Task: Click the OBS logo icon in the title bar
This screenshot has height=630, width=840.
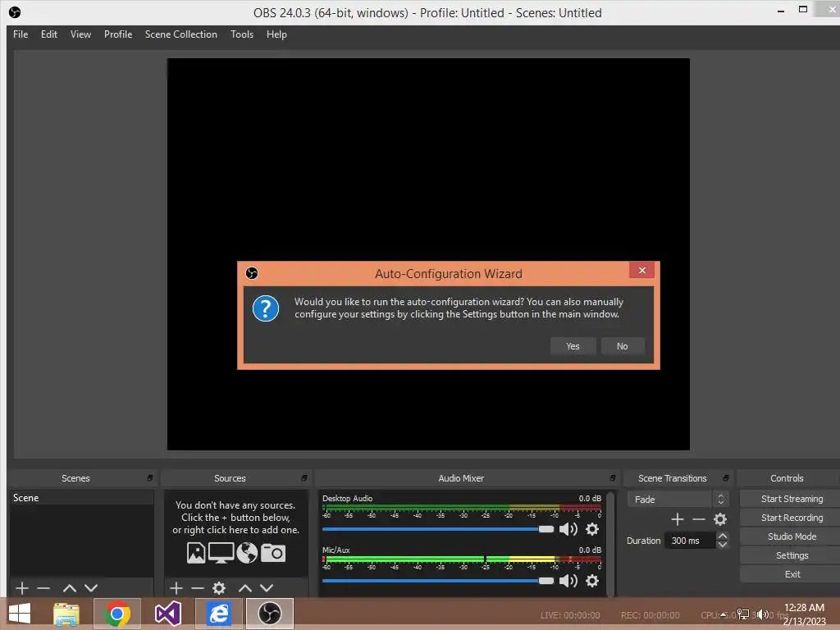Action: coord(15,12)
